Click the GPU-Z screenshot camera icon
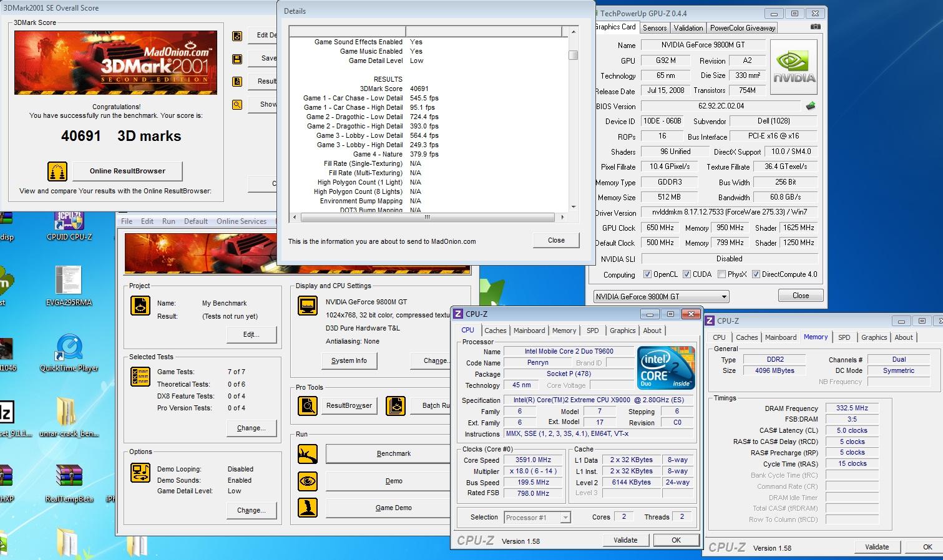 (815, 27)
